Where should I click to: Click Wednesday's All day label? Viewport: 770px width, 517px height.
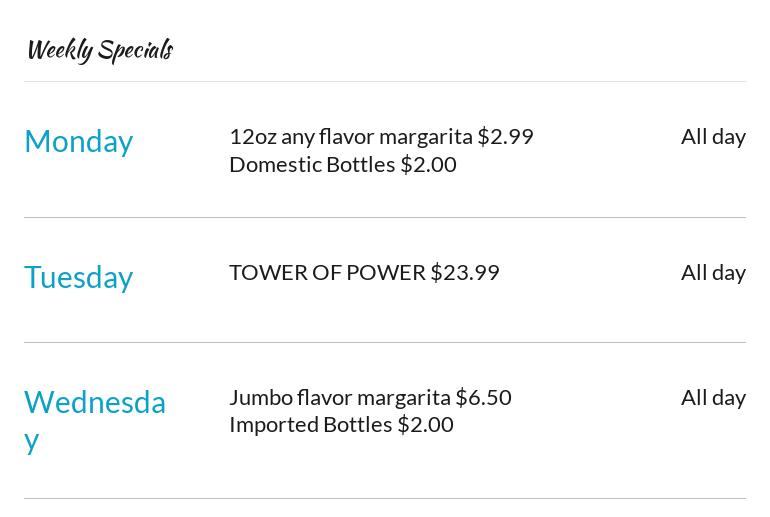[x=713, y=397]
